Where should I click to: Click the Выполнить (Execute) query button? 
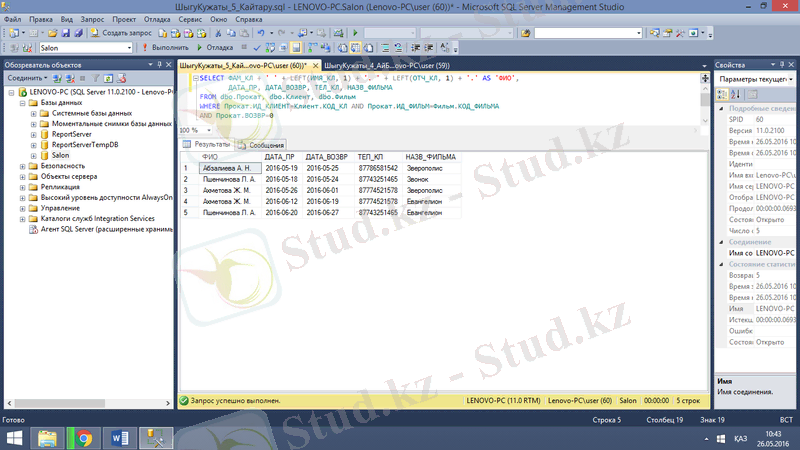point(165,47)
